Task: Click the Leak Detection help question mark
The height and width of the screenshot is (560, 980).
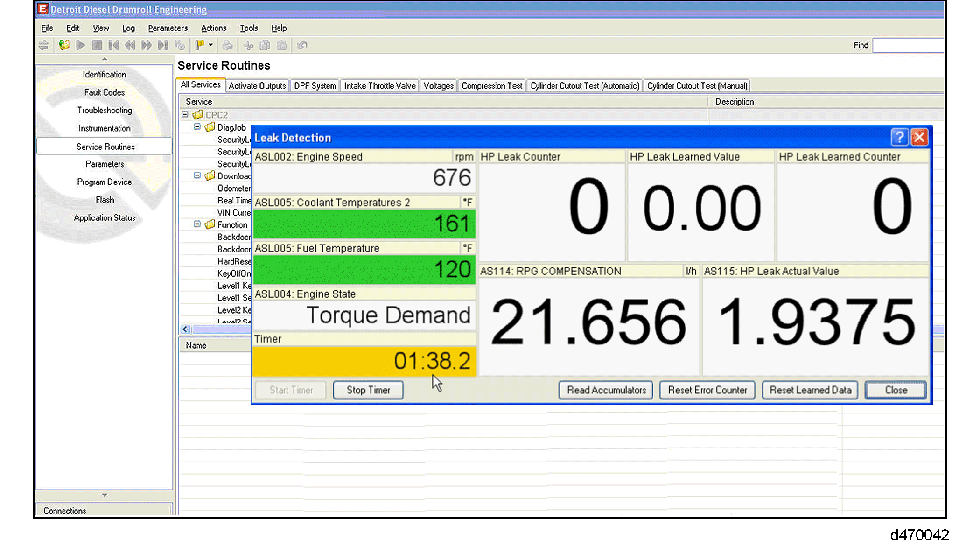Action: click(x=899, y=137)
